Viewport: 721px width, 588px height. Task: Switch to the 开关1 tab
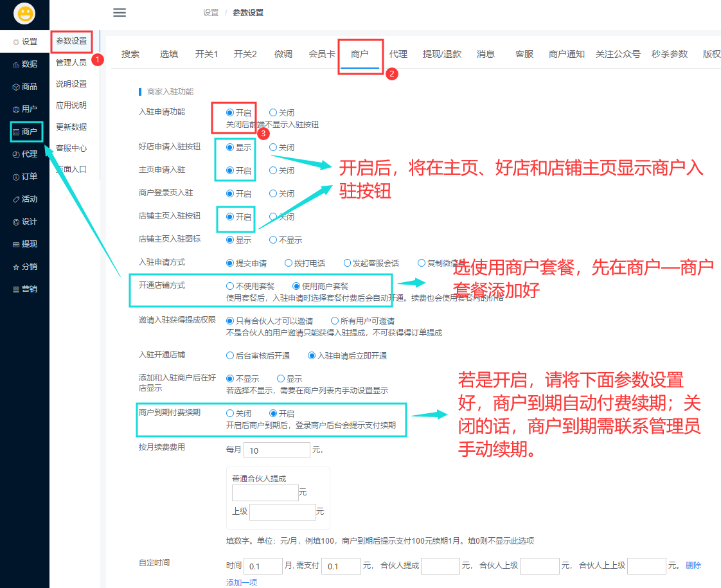tap(206, 54)
